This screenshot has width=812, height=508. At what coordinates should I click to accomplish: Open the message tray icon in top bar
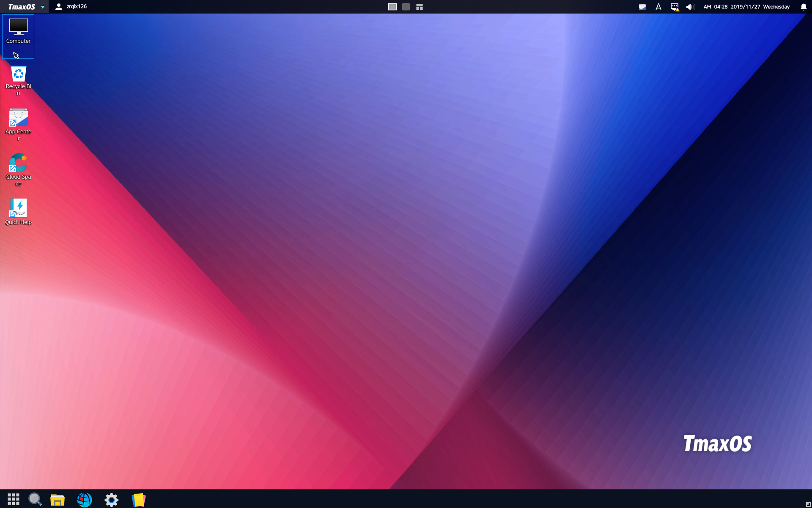coord(642,7)
